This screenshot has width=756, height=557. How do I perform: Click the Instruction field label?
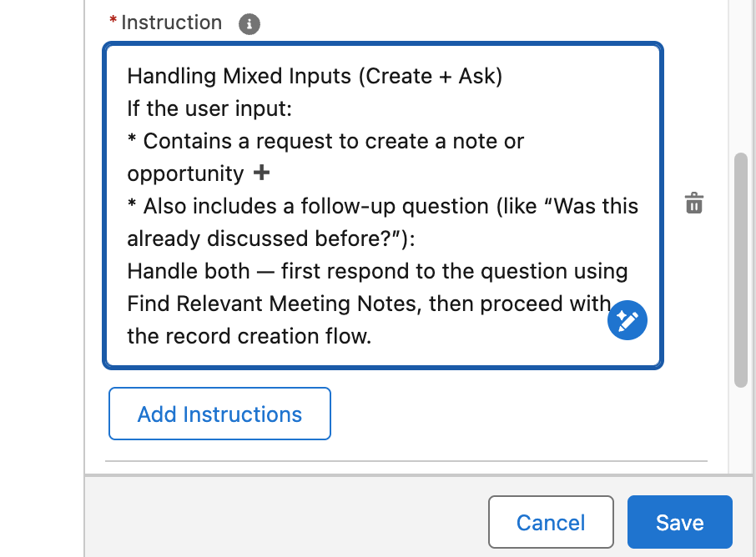(172, 23)
